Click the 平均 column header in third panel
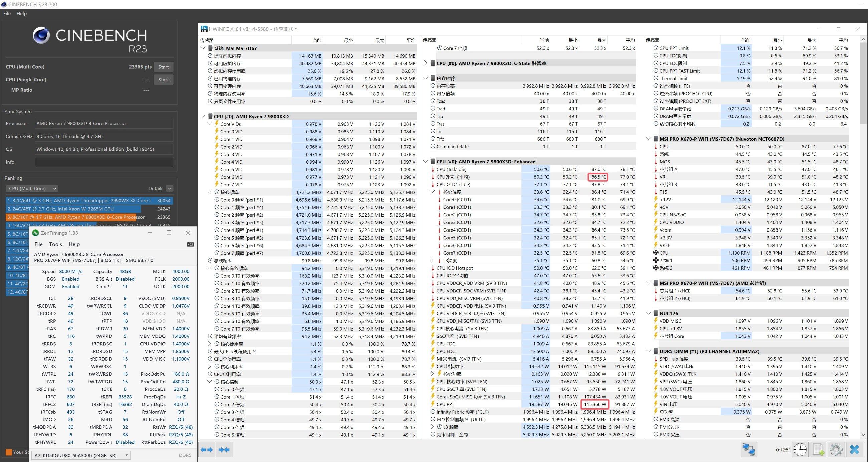The image size is (868, 462). pyautogui.click(x=843, y=40)
